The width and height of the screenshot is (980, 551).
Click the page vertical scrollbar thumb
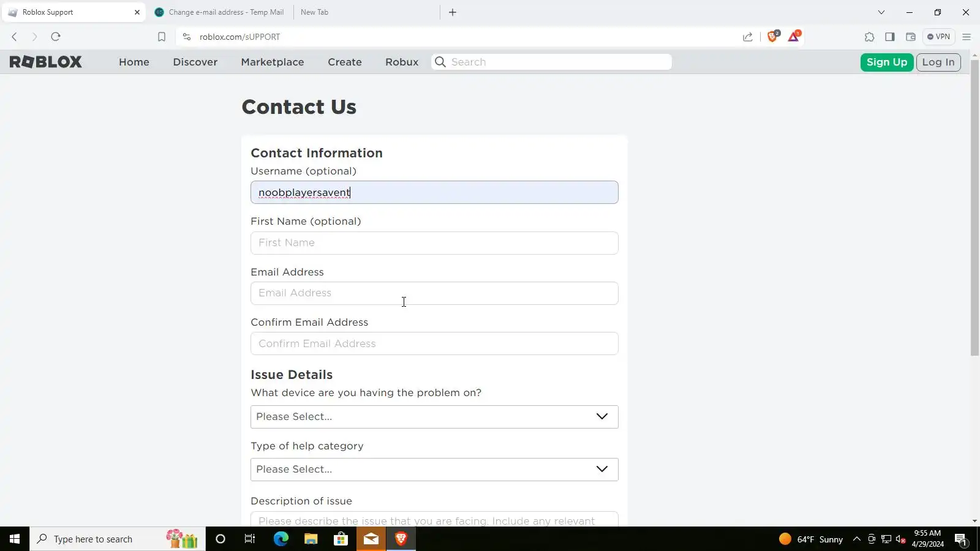974,208
